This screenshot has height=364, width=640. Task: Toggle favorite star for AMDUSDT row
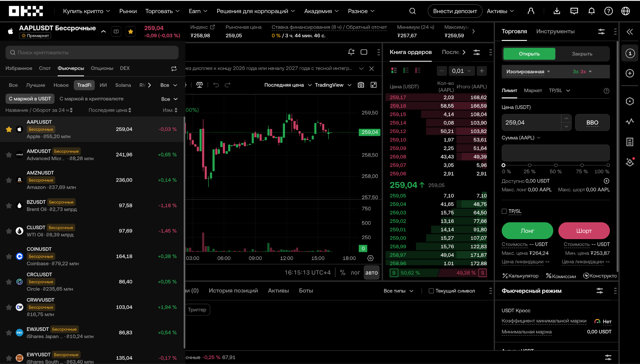pos(9,155)
